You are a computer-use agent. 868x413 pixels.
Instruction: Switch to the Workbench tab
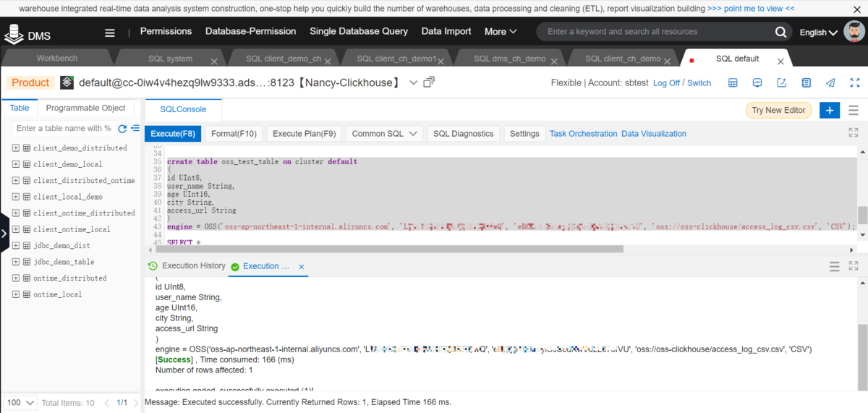pos(56,59)
